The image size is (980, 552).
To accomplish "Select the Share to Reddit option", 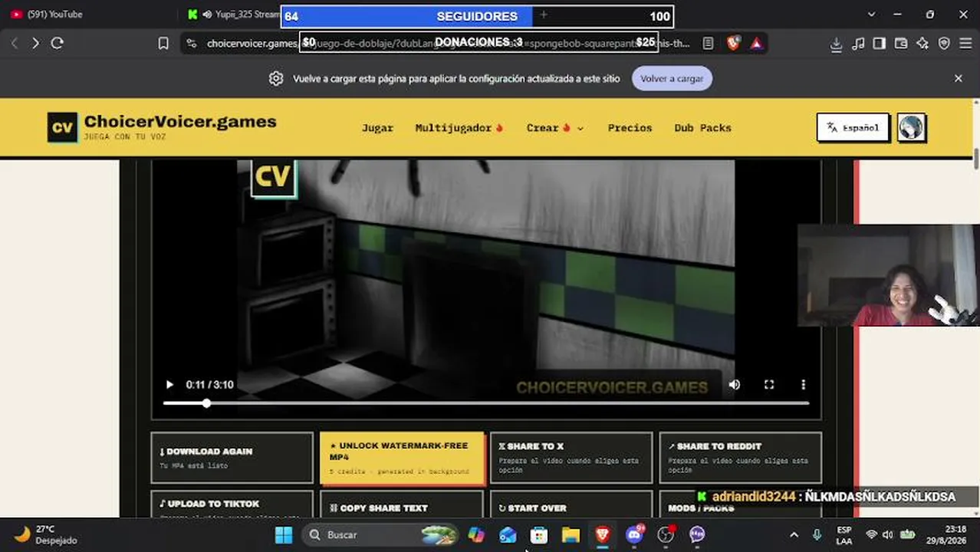I will click(x=741, y=458).
